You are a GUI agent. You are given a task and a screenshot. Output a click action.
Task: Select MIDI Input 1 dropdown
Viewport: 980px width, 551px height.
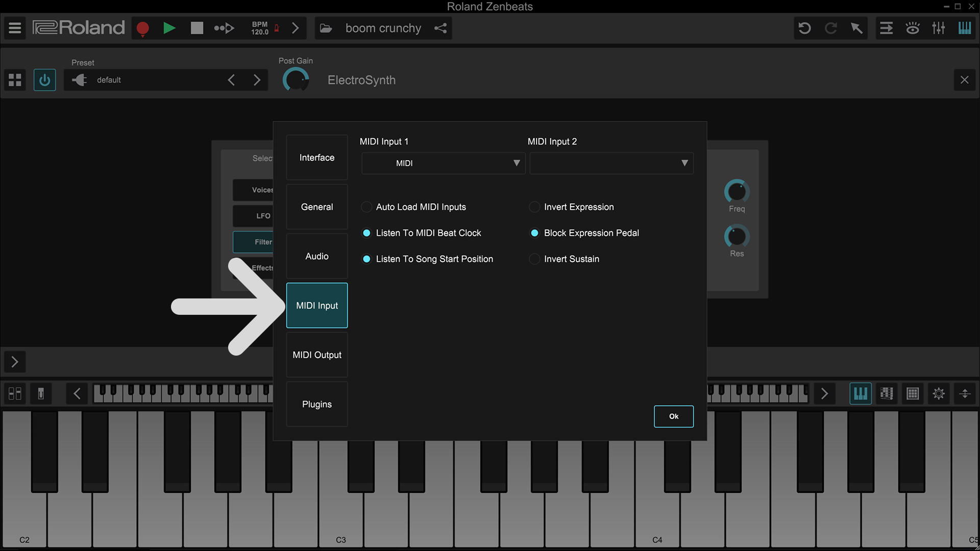441,163
